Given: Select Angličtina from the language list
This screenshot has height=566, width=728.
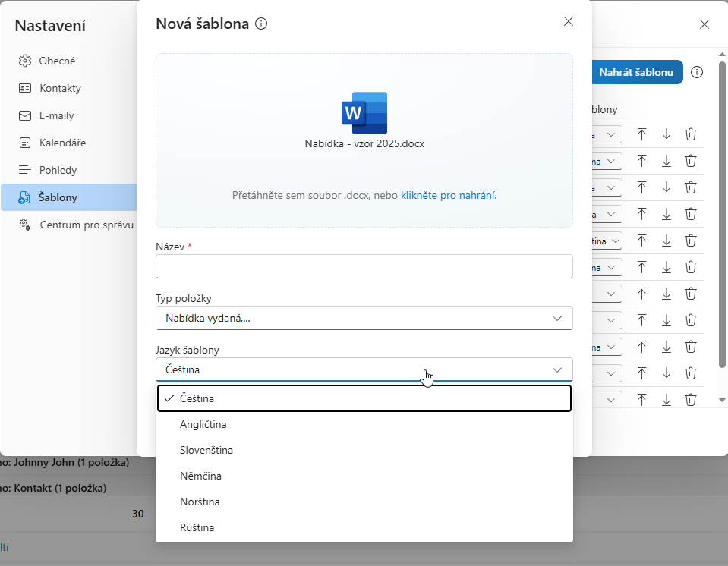Looking at the screenshot, I should (203, 424).
